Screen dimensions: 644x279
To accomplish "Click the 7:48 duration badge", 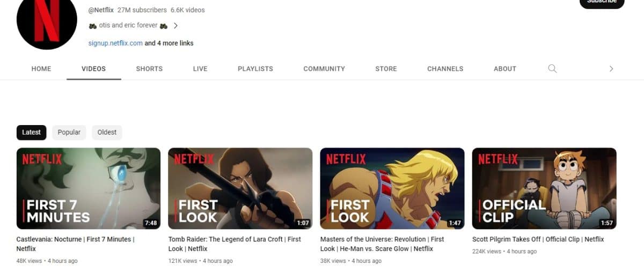I will (151, 223).
